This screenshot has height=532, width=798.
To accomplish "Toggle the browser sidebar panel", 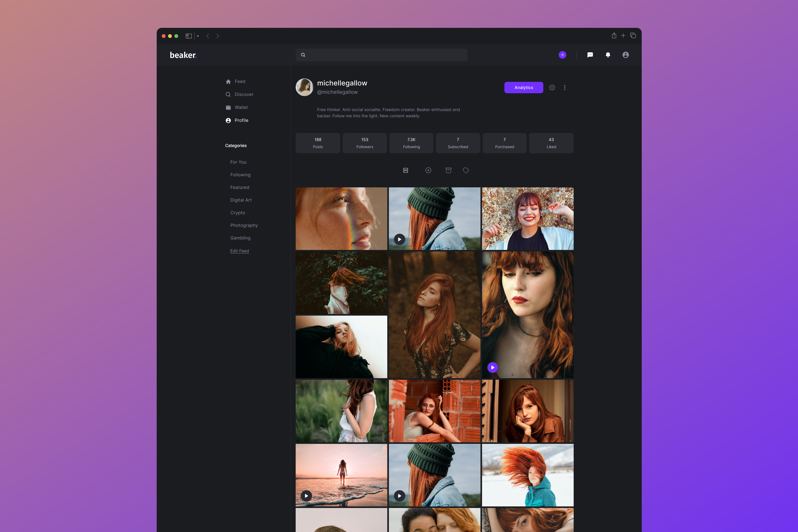I will click(189, 36).
